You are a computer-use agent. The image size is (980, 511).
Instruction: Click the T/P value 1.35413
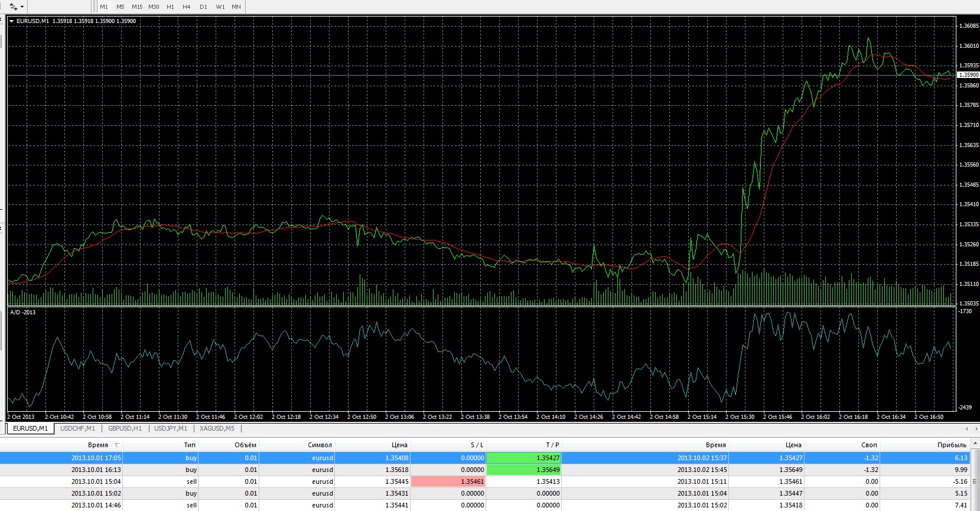548,481
